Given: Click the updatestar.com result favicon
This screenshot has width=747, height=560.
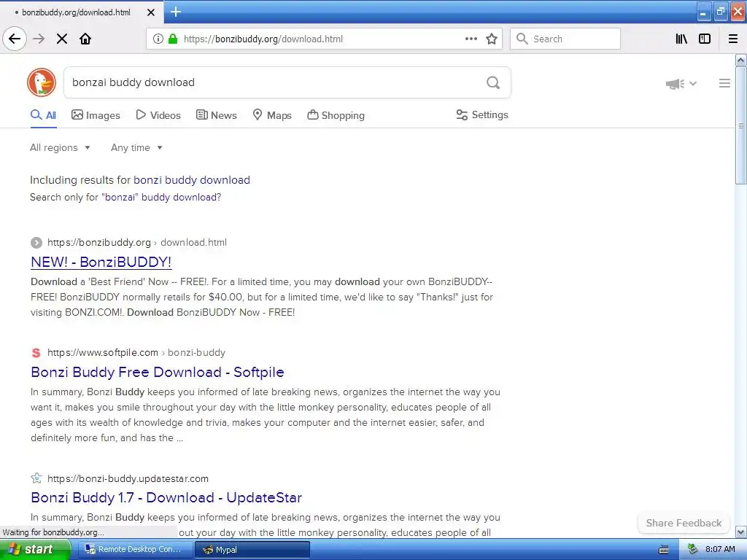Looking at the screenshot, I should coord(36,478).
